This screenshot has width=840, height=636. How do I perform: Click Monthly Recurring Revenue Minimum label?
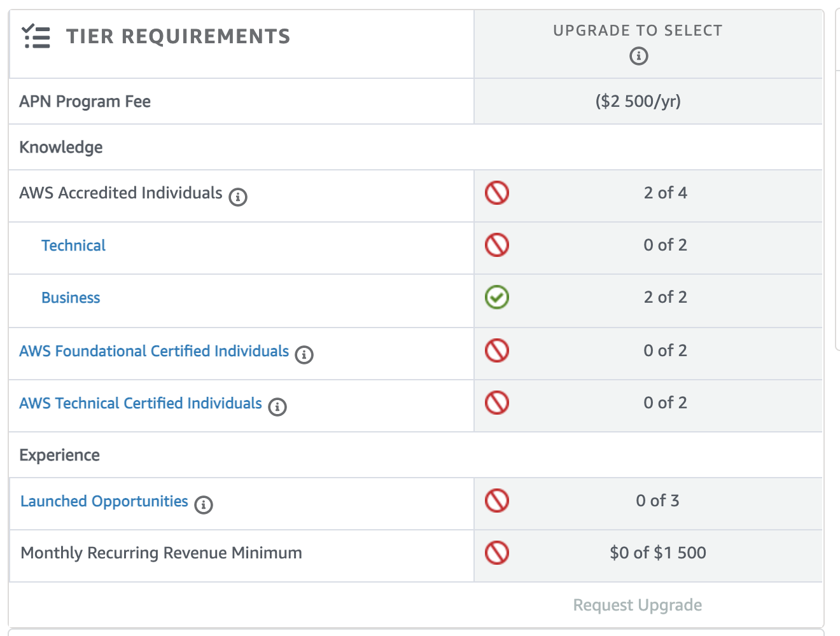[162, 553]
